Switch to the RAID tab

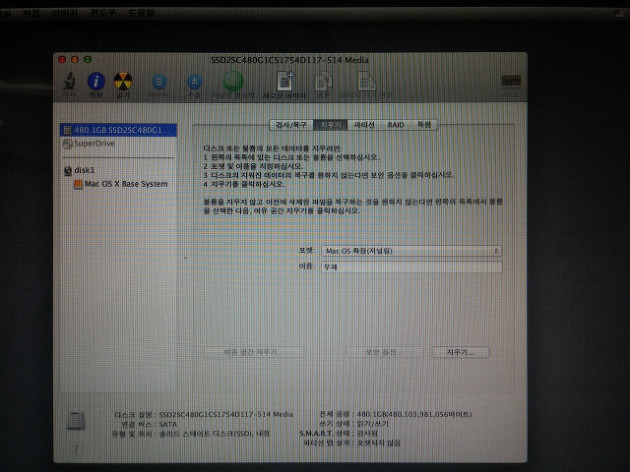pyautogui.click(x=396, y=125)
